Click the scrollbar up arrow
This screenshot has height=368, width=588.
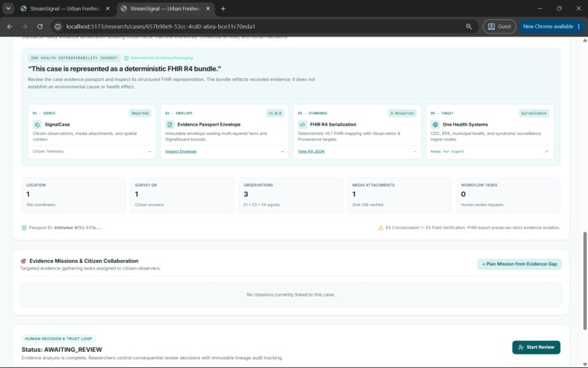pyautogui.click(x=584, y=40)
